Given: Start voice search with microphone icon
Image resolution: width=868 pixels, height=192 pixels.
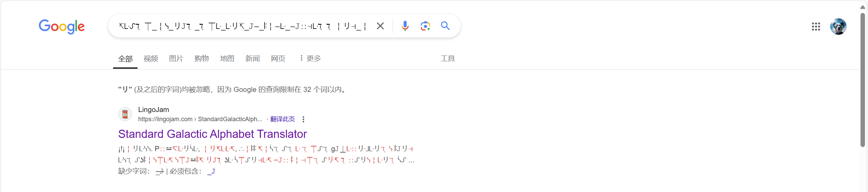Looking at the screenshot, I should click(405, 26).
